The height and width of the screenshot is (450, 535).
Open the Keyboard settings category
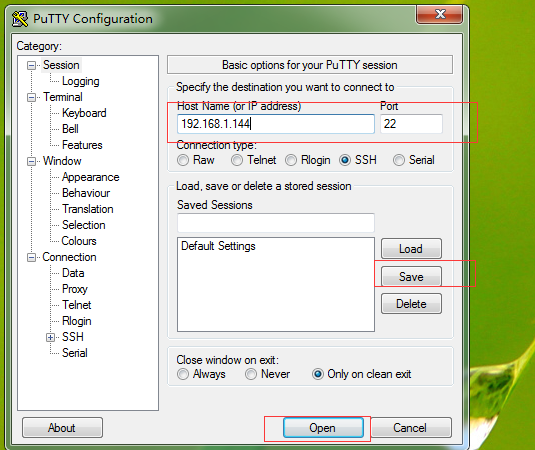coord(84,113)
